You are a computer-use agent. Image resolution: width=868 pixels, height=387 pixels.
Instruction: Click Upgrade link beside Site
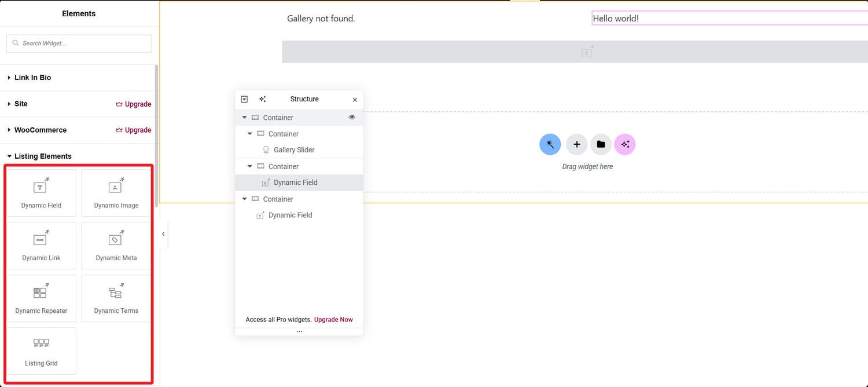(x=134, y=104)
